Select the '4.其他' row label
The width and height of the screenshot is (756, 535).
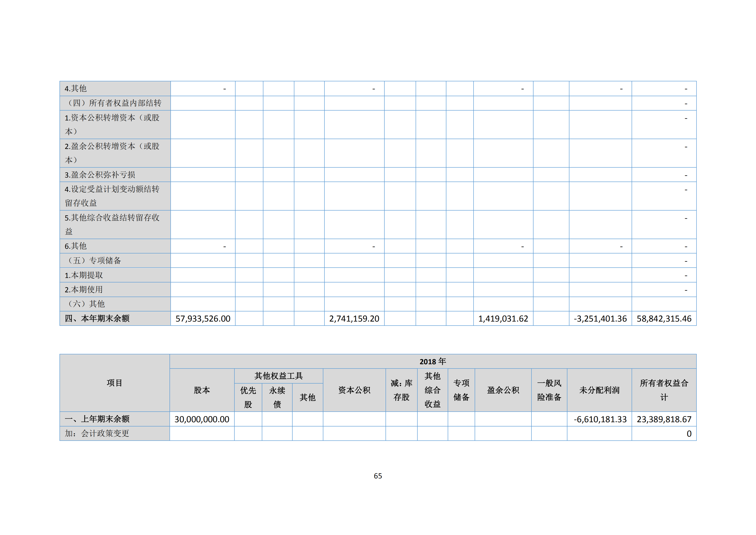[x=75, y=89]
